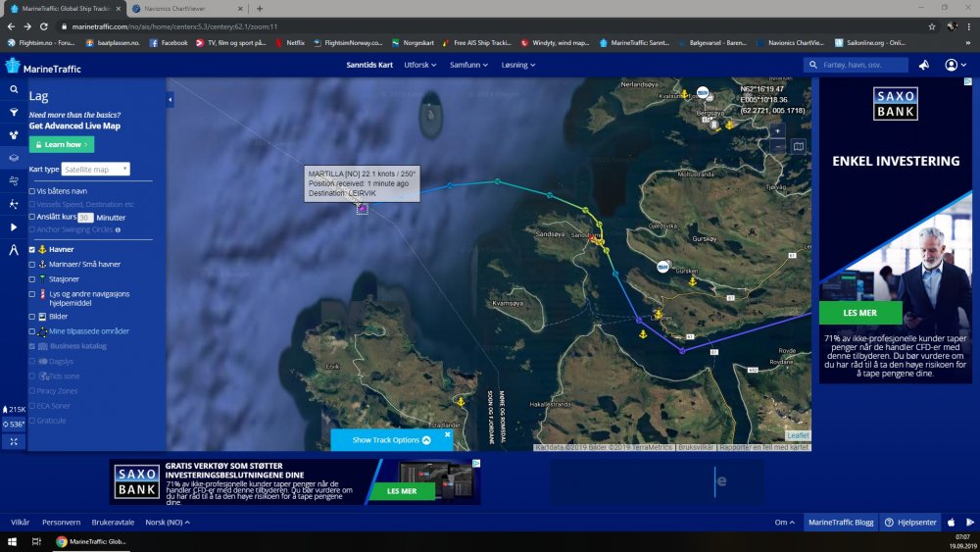The image size is (980, 552).
Task: Open Windyty wind map bookmark
Action: pos(555,43)
